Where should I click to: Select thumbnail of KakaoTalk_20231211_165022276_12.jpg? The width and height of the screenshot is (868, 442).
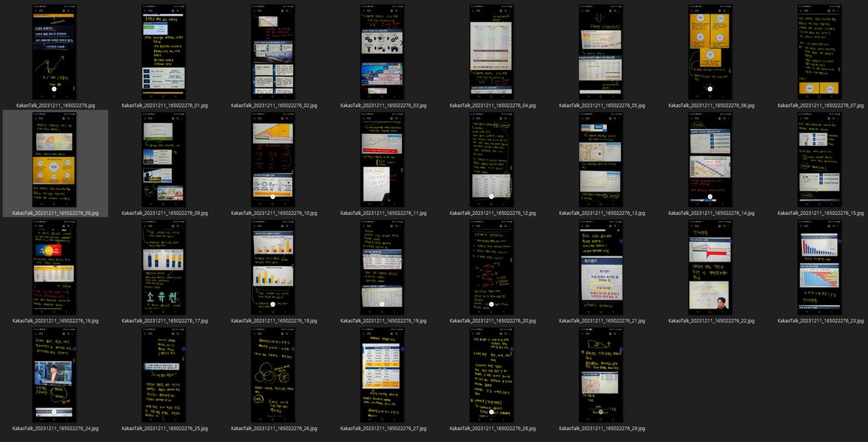point(492,160)
